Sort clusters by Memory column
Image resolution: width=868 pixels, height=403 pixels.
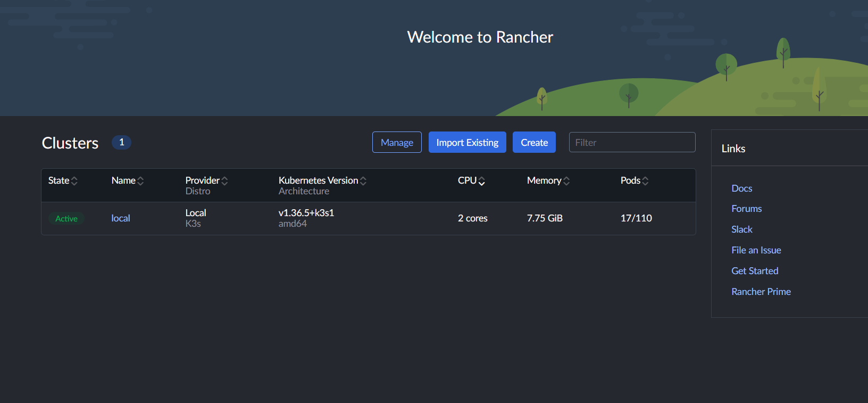[548, 180]
